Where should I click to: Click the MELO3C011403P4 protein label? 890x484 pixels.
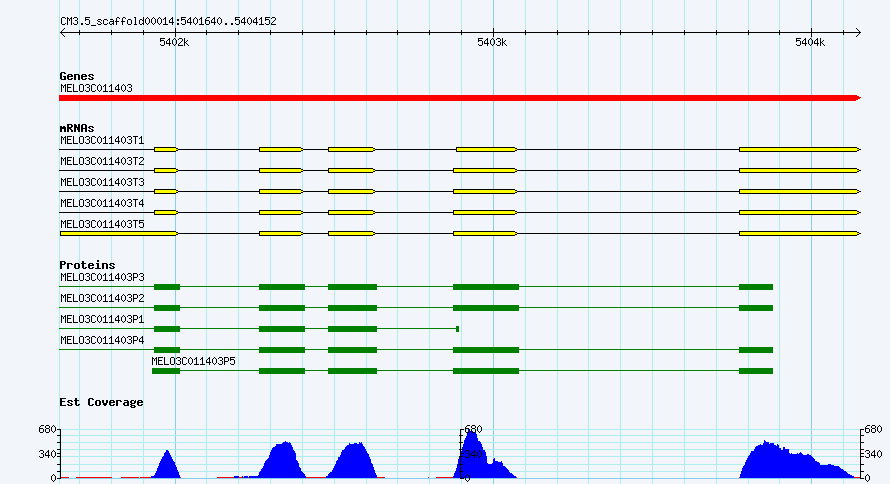point(102,340)
